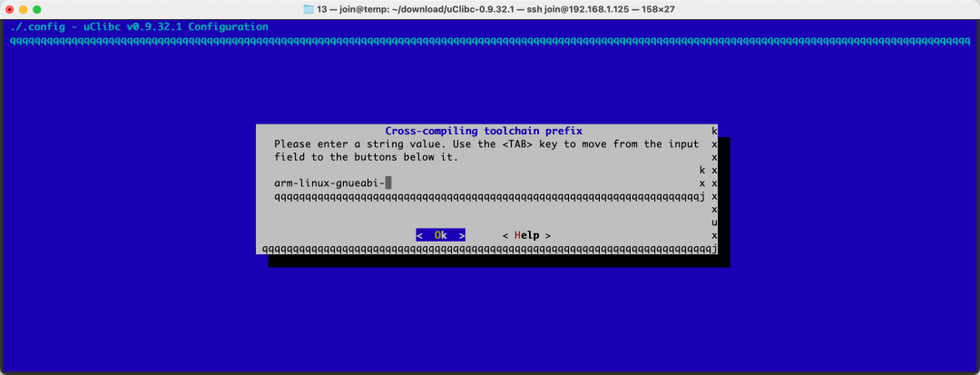Minimize the terminal window with the yellow button

pyautogui.click(x=23, y=9)
